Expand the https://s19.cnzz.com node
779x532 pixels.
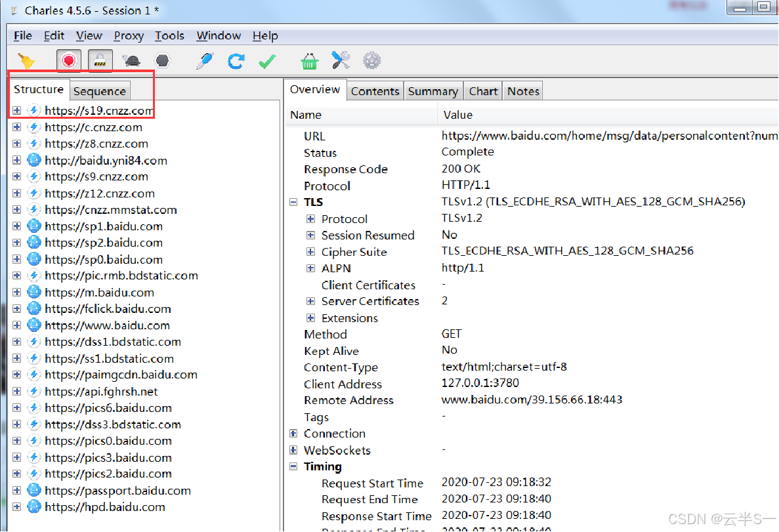[x=17, y=110]
